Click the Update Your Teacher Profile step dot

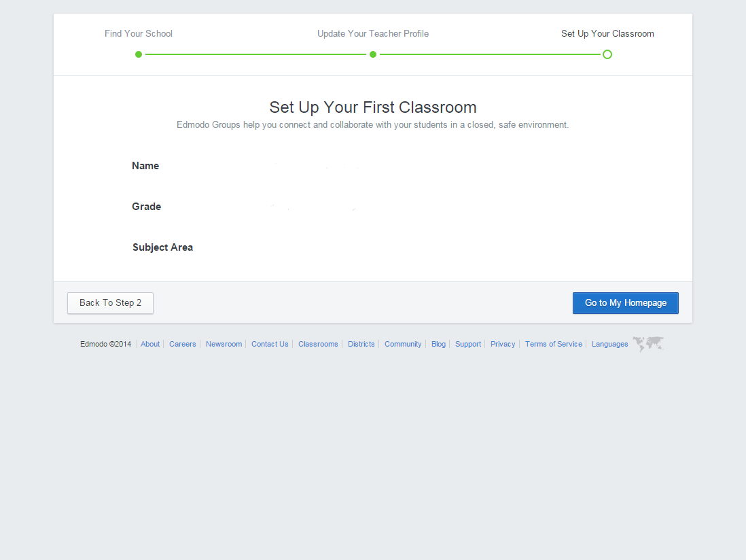373,54
